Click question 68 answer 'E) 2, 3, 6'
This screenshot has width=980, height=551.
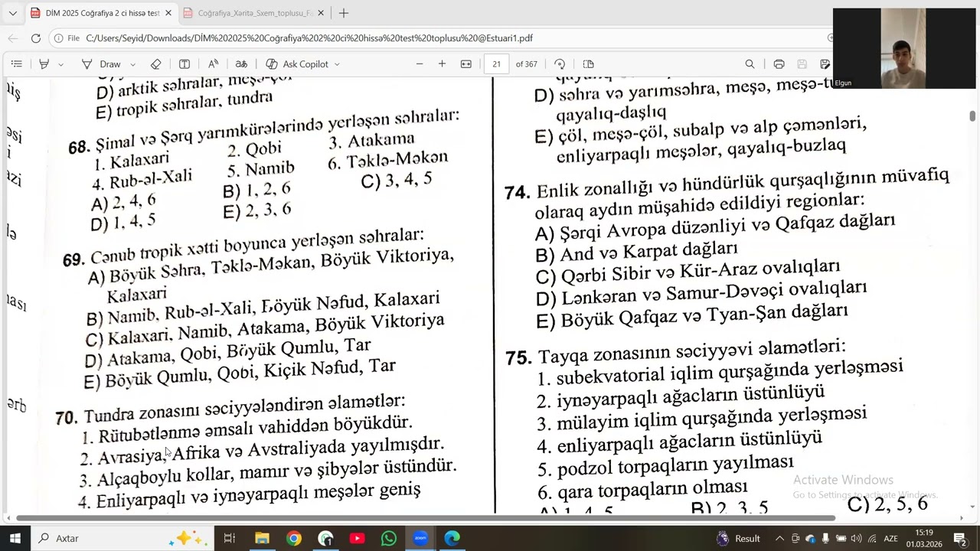[257, 210]
